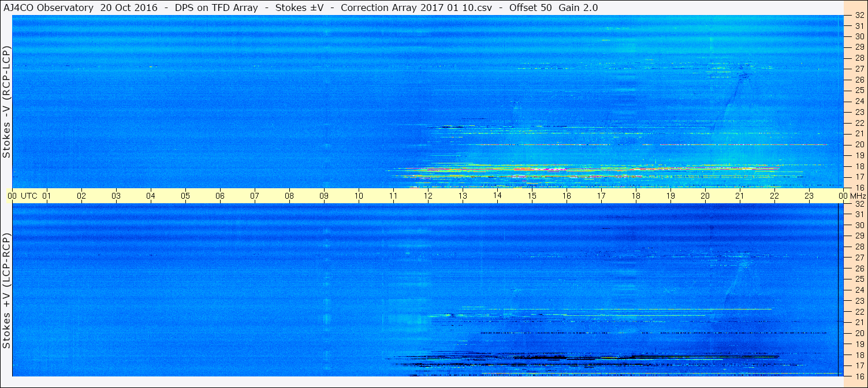Select the 03 hour tick on the time axis
This screenshot has height=388, width=868.
tap(116, 196)
